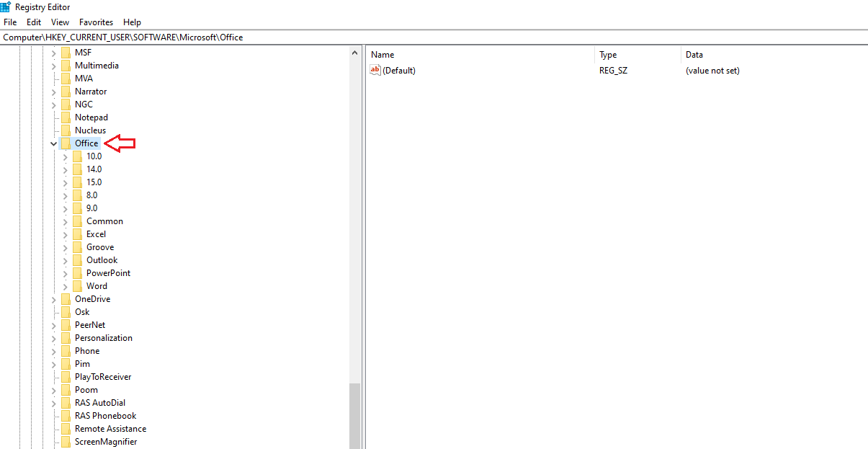
Task: Click the PlayToReceiver folder icon
Action: click(66, 377)
